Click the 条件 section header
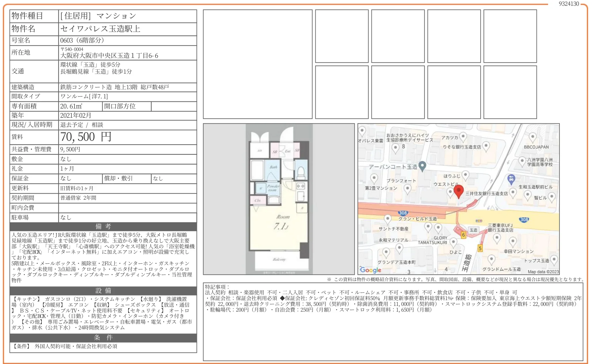The image size is (592, 364). (103, 338)
